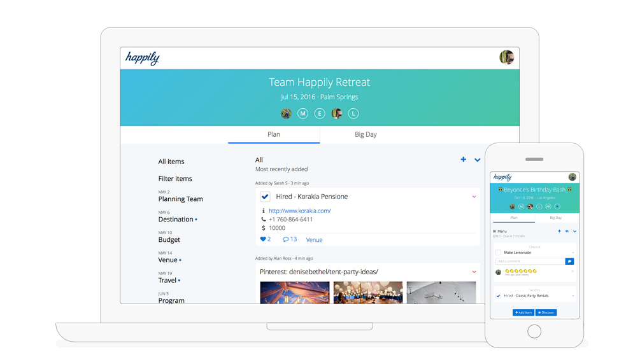The image size is (633, 364).
Task: Collapse the Pinterest tent-party-ideas card chevron
Action: (474, 272)
